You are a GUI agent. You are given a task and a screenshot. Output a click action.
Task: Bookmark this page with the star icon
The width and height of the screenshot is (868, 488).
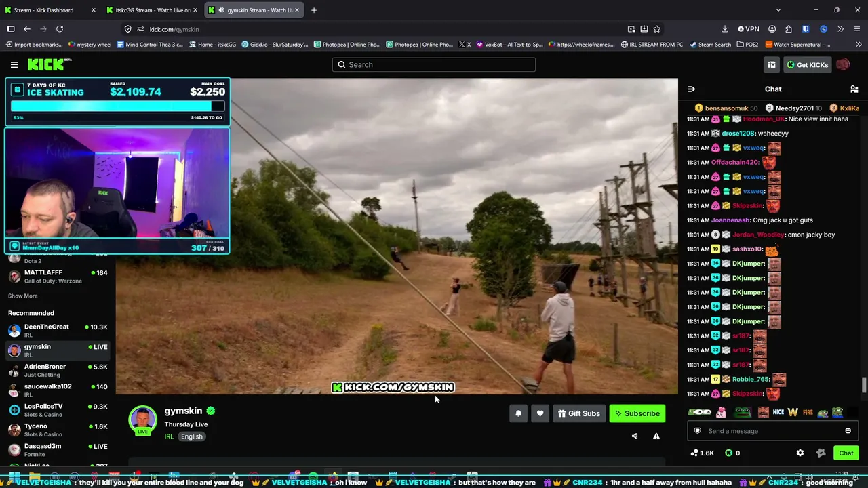656,29
